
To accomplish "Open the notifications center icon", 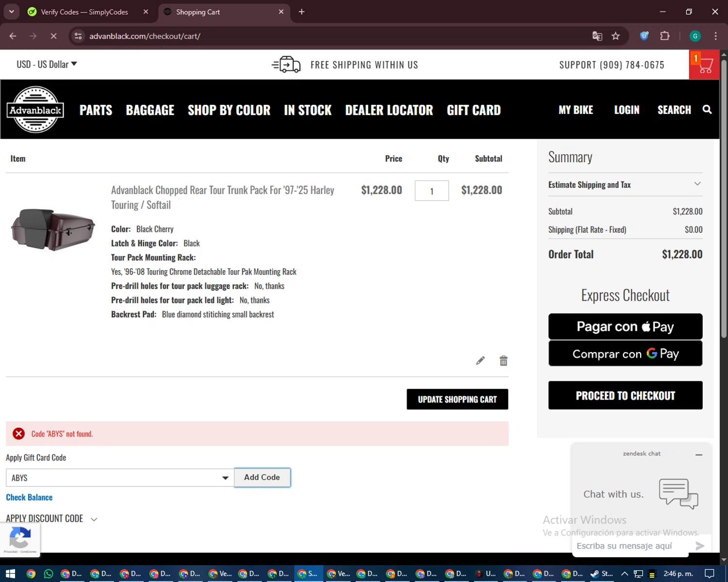I will click(709, 574).
